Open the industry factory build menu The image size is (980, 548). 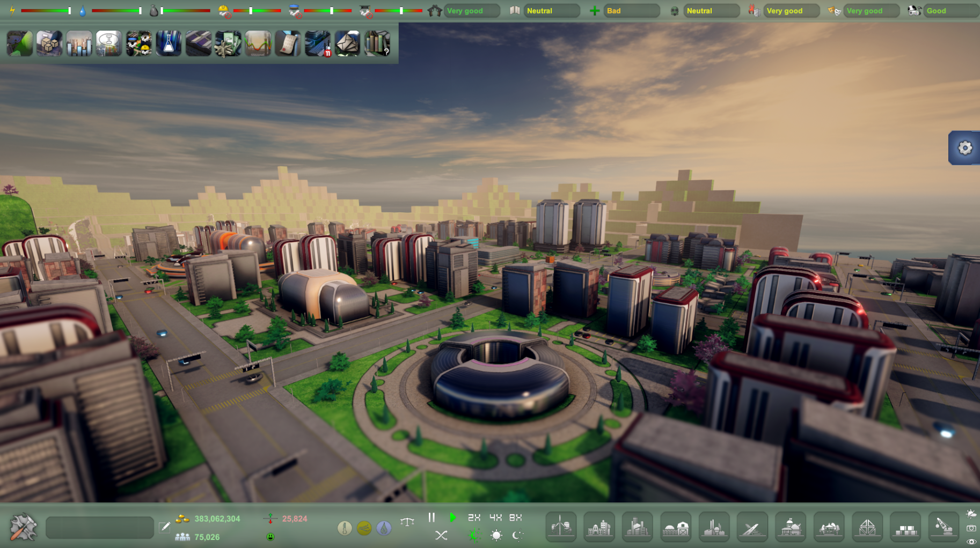pos(714,527)
